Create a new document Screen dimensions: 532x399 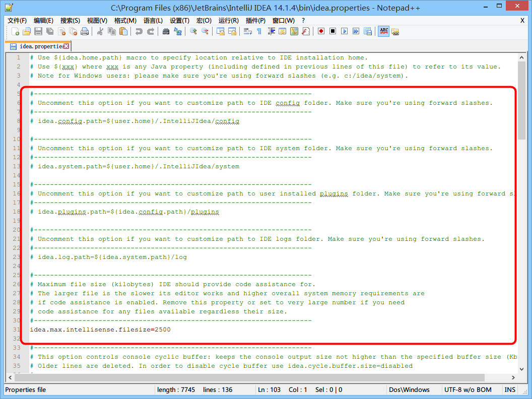coord(15,31)
